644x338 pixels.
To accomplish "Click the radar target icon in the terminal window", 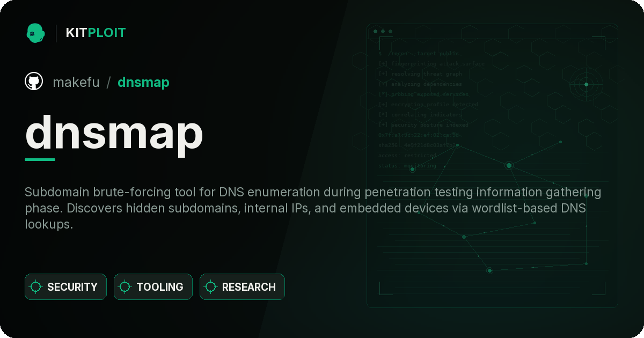I will 586,84.
